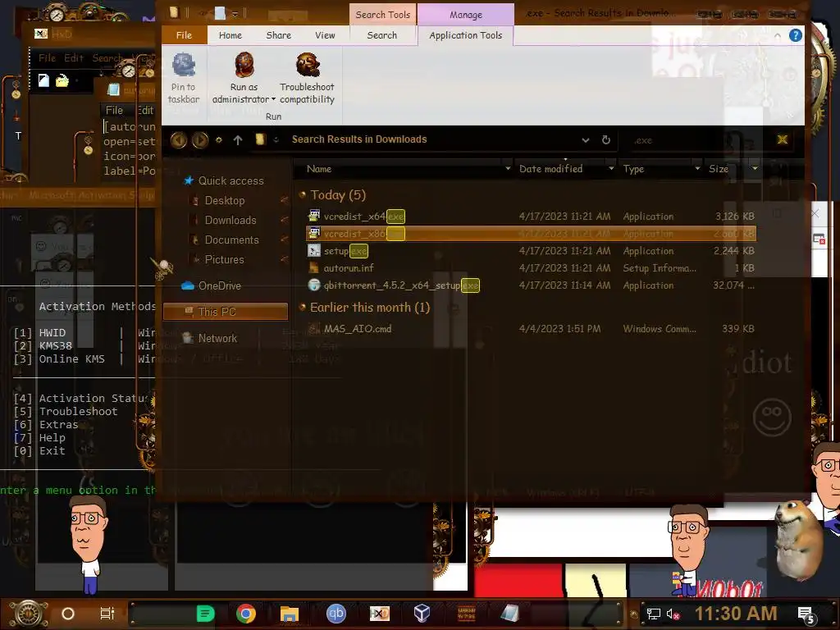
Task: Click the setup.exe file icon
Action: (314, 251)
